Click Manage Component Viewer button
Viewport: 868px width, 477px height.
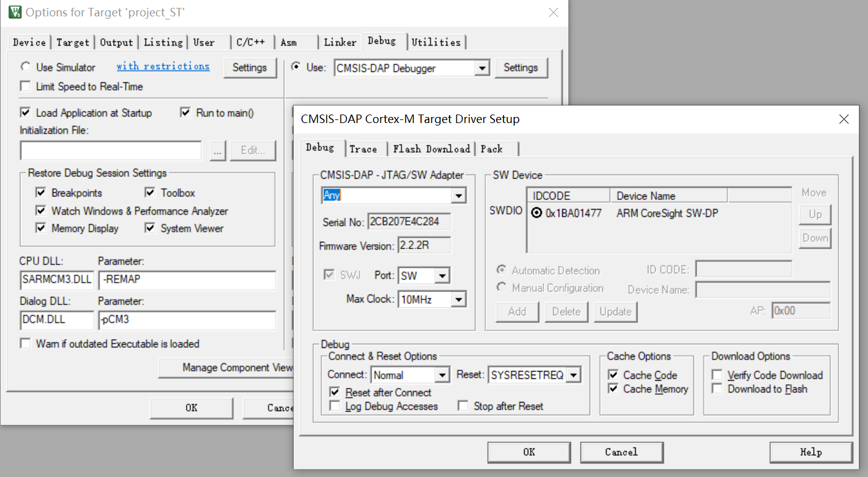click(226, 368)
